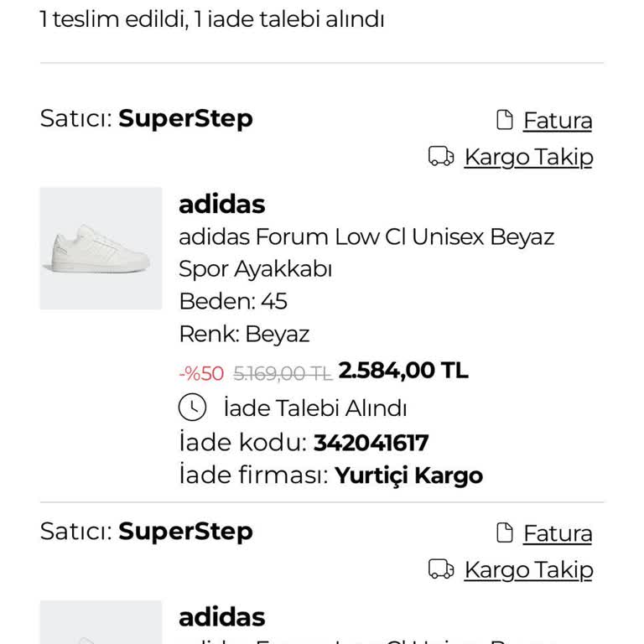
Task: Open the second order's Fatura link
Action: (x=558, y=533)
